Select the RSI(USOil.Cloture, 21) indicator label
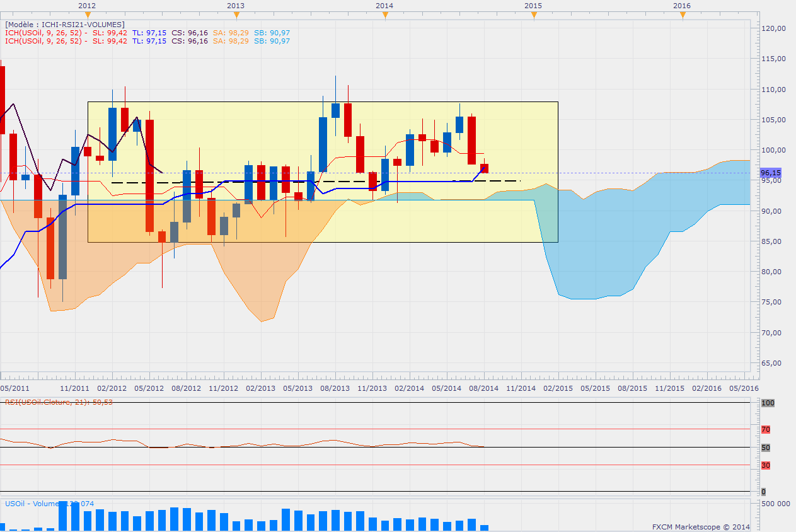 tap(59, 402)
